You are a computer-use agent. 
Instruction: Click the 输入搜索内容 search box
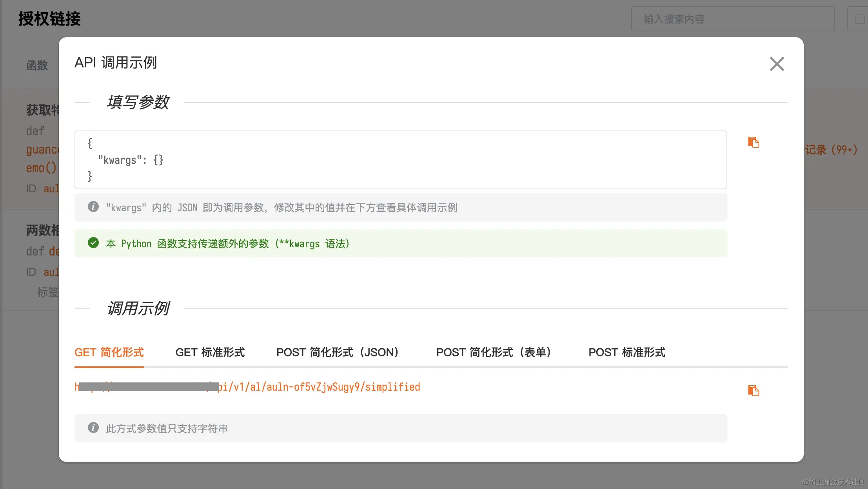[x=732, y=19]
